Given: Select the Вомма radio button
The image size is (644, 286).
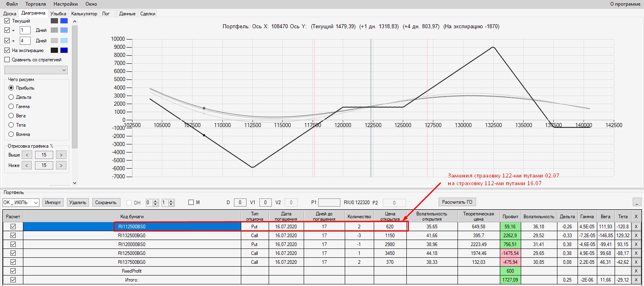Looking at the screenshot, I should [x=11, y=134].
